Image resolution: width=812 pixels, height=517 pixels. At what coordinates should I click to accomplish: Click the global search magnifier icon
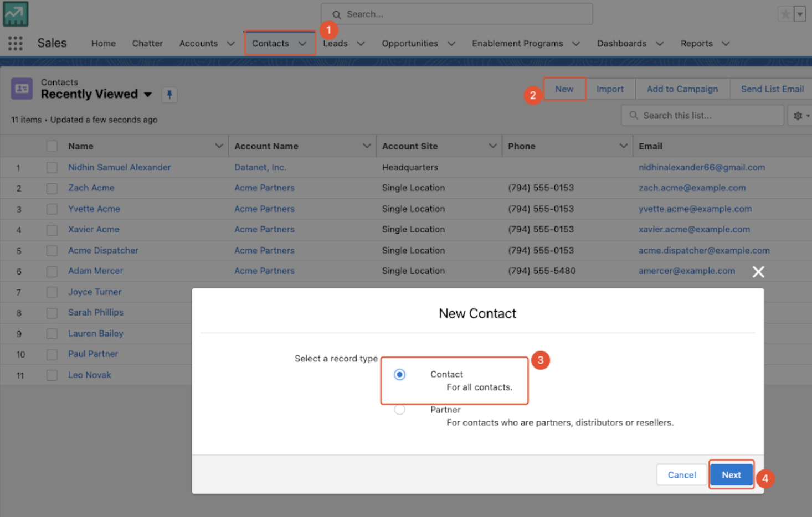337,15
